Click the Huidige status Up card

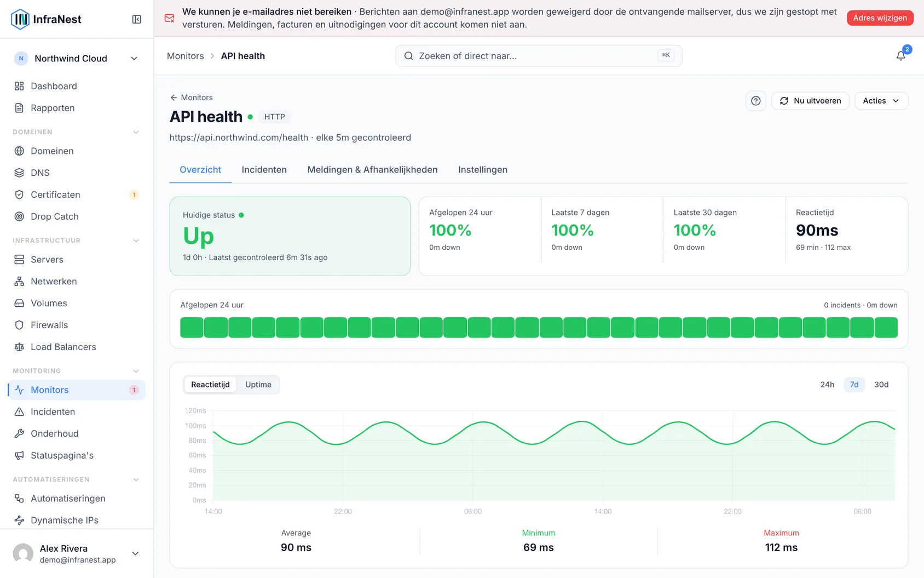coord(290,236)
